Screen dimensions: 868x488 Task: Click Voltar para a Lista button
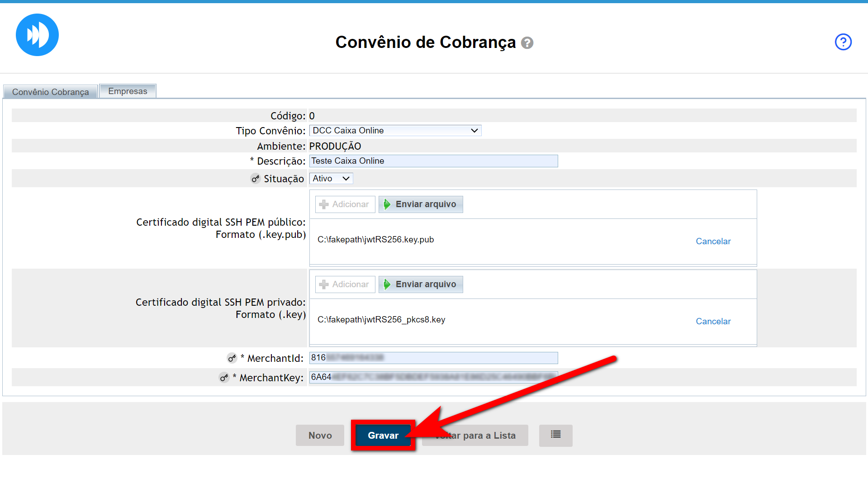pos(475,435)
